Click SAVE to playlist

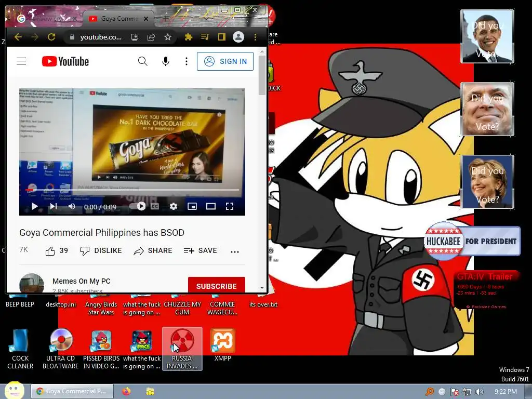[x=200, y=251]
